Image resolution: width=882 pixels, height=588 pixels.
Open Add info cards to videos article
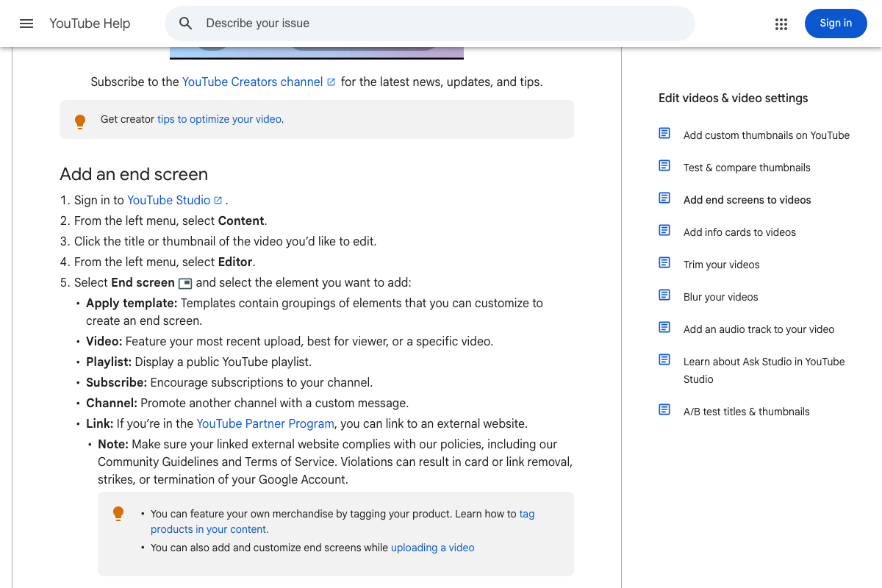click(739, 232)
